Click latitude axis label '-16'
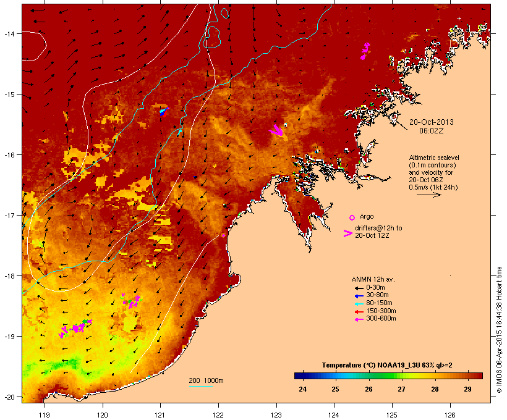Viewport: 507px width, 420px height. pos(9,155)
